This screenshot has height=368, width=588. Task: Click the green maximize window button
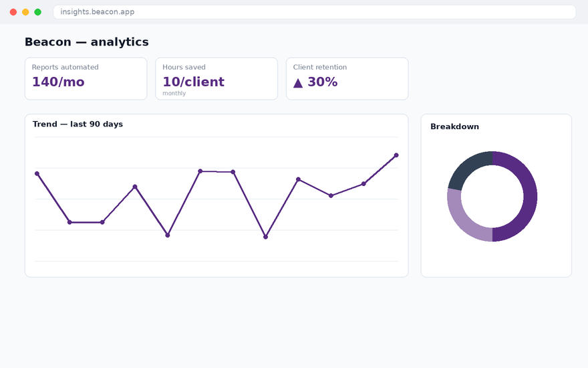(x=38, y=12)
